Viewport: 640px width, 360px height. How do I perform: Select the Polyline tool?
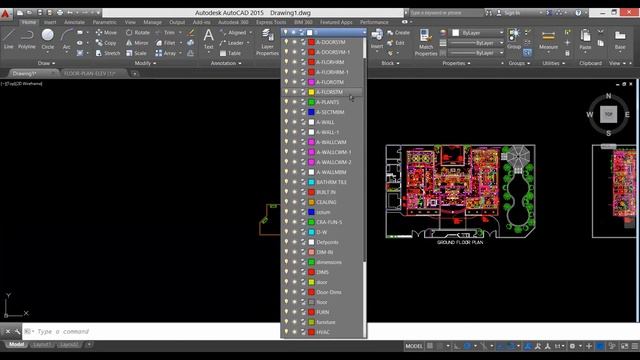[27, 39]
